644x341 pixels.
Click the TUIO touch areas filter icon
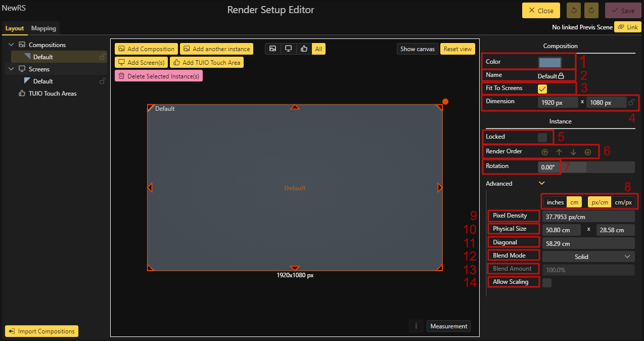[x=304, y=49]
